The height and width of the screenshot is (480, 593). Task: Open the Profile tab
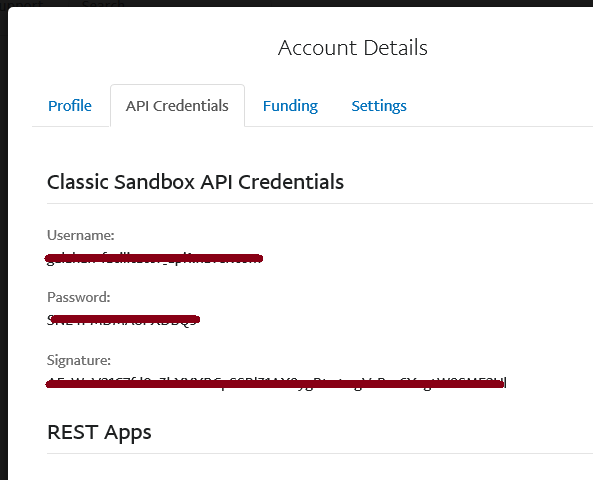point(70,106)
